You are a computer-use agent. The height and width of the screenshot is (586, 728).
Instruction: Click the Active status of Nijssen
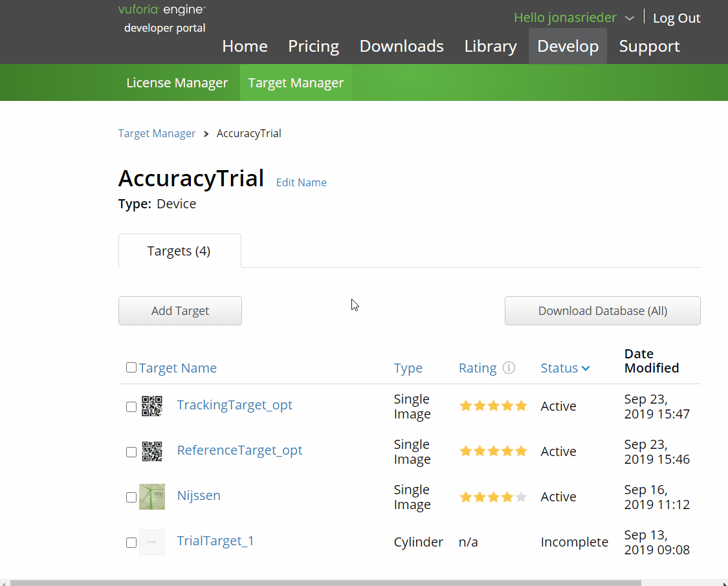(558, 497)
